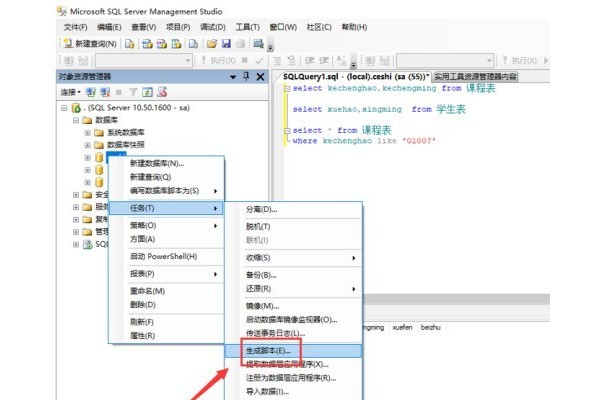Open the 策略(O) submenu
The width and height of the screenshot is (600, 400).
[x=166, y=225]
